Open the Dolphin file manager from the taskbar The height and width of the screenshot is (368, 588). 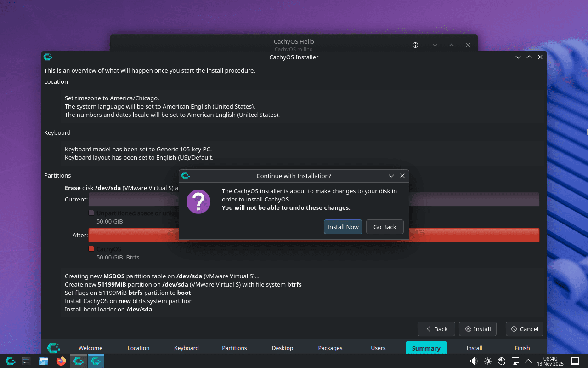tap(43, 361)
